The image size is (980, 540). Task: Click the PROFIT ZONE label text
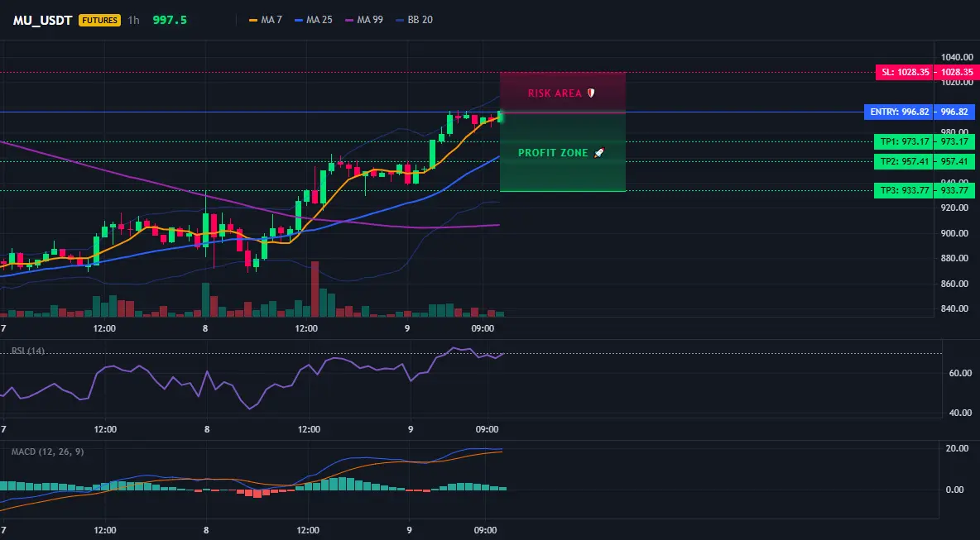[x=553, y=153]
